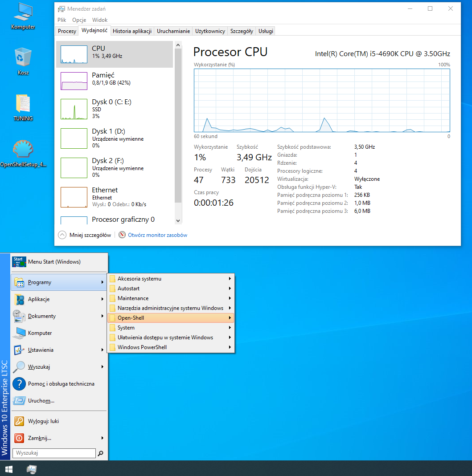Viewport: 472px width, 476px height.
Task: Expand the Autostart submenu
Action: click(x=230, y=289)
